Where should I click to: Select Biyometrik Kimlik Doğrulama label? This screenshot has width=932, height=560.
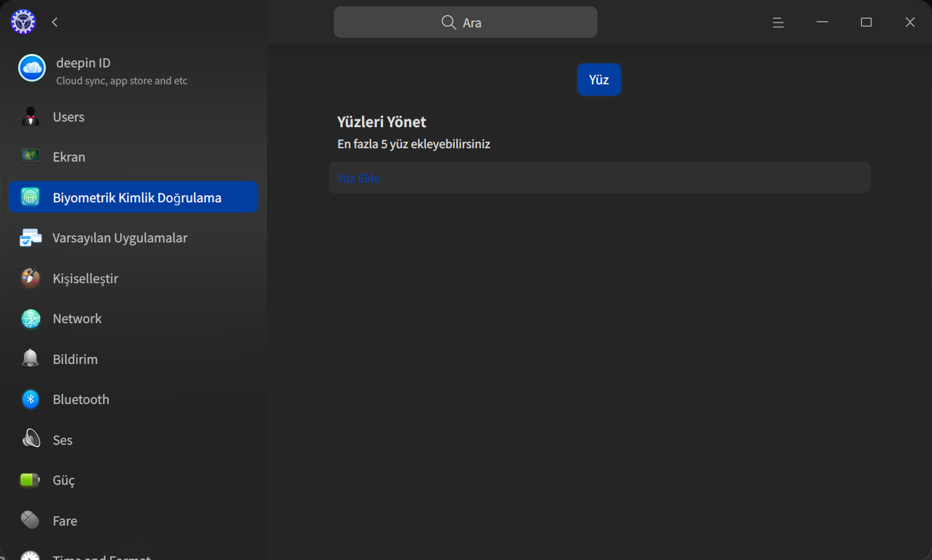coord(137,197)
